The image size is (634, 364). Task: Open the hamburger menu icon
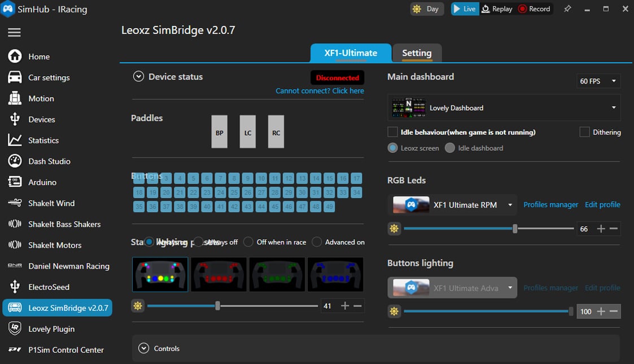[x=14, y=32]
